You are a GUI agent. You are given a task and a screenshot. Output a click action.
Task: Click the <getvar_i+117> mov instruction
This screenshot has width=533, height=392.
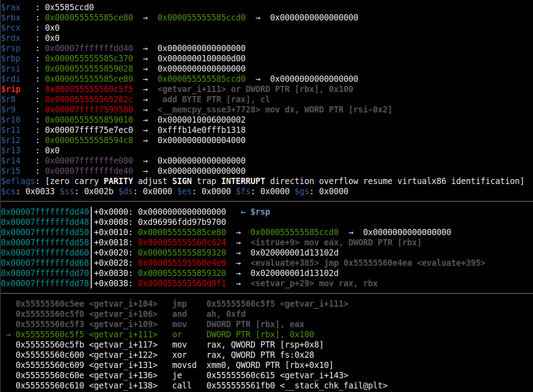pos(169,344)
